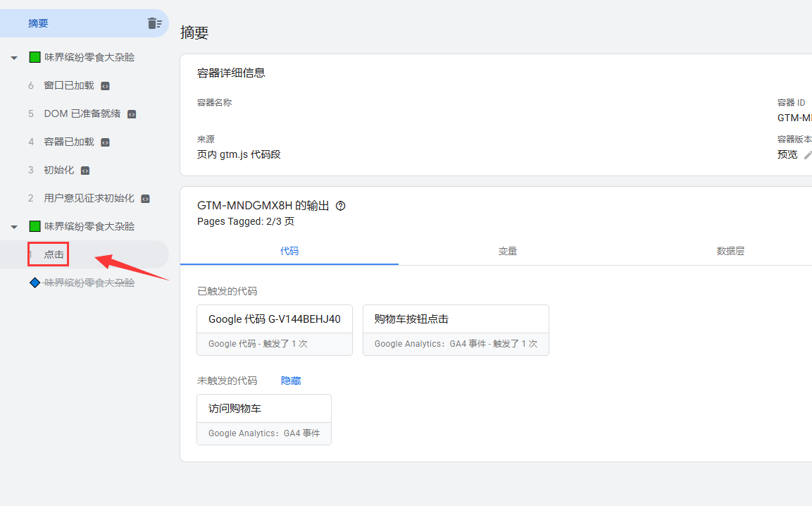
Task: Switch to the 变量 tab
Action: tap(508, 251)
